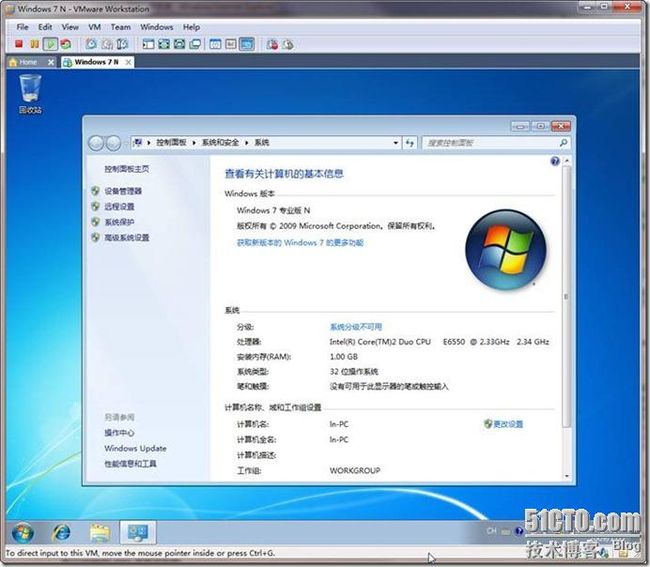Screen dimensions: 650x567
Task: Click the search magnifier icon
Action: pyautogui.click(x=563, y=143)
